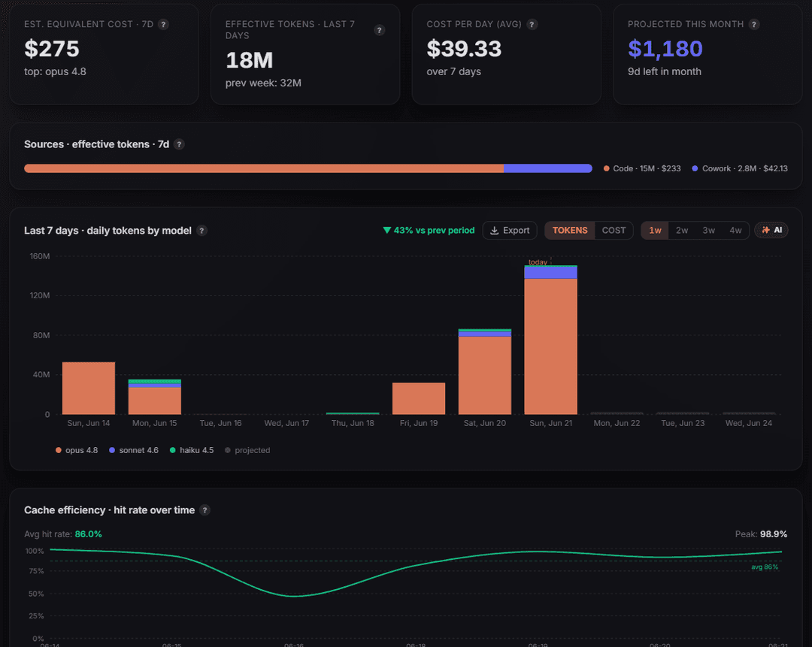Click help icon beside Sources effective tokens
Viewport: 812px width, 647px height.
click(x=179, y=144)
